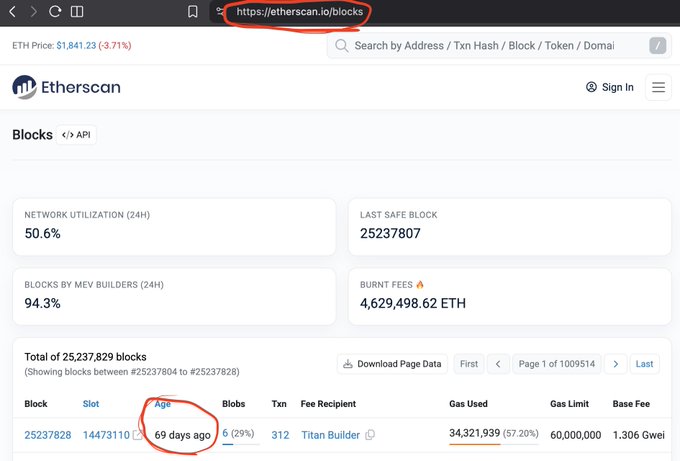Click the Network Utilization 50.6% value

(x=42, y=234)
